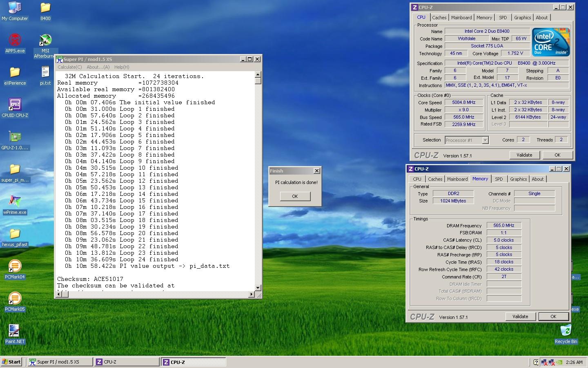Open Memory tab in upper CPU-Z window
588x368 pixels.
pos(484,18)
